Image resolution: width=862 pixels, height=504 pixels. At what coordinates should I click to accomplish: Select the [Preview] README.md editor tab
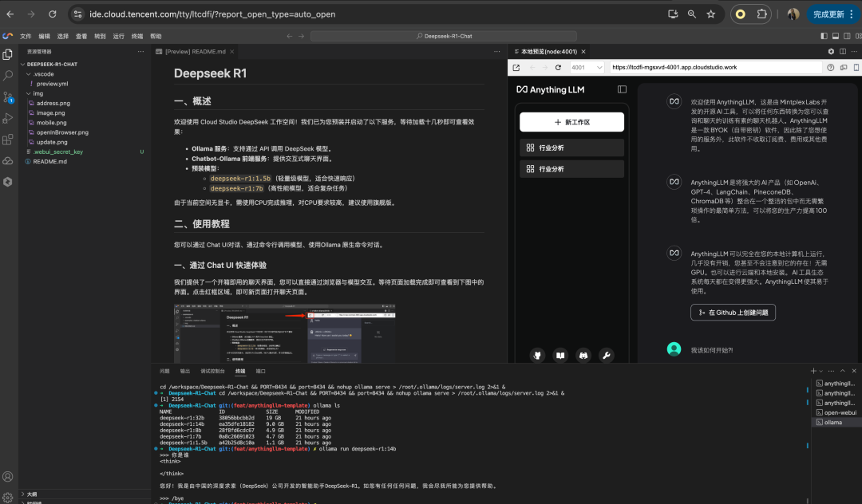coord(196,52)
